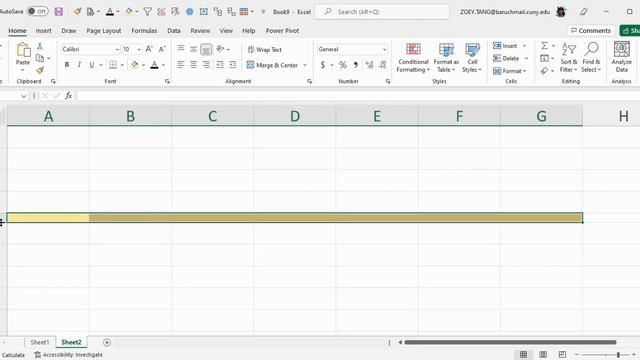640x360 pixels.
Task: Click the Fill down icon in Editing group
Action: point(544,58)
